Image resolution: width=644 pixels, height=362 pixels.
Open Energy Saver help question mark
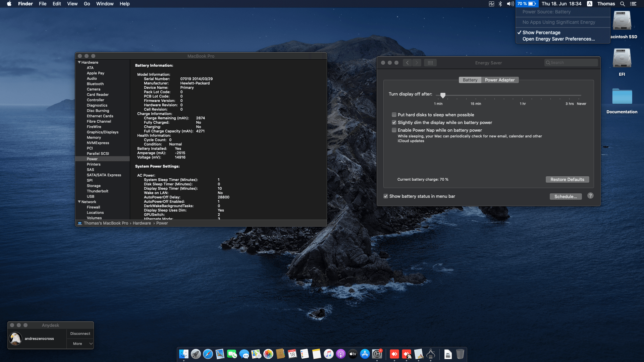click(590, 196)
